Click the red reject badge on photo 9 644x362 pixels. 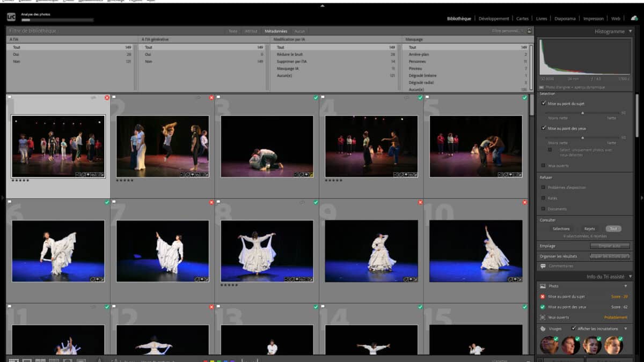(420, 202)
